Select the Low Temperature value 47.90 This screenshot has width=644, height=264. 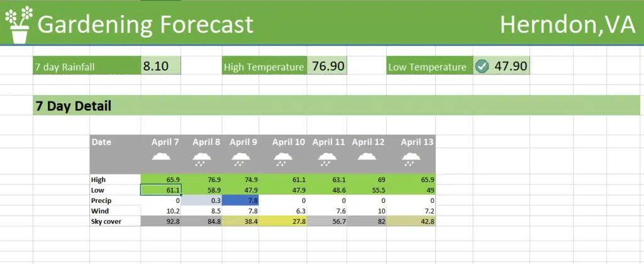[x=511, y=66]
